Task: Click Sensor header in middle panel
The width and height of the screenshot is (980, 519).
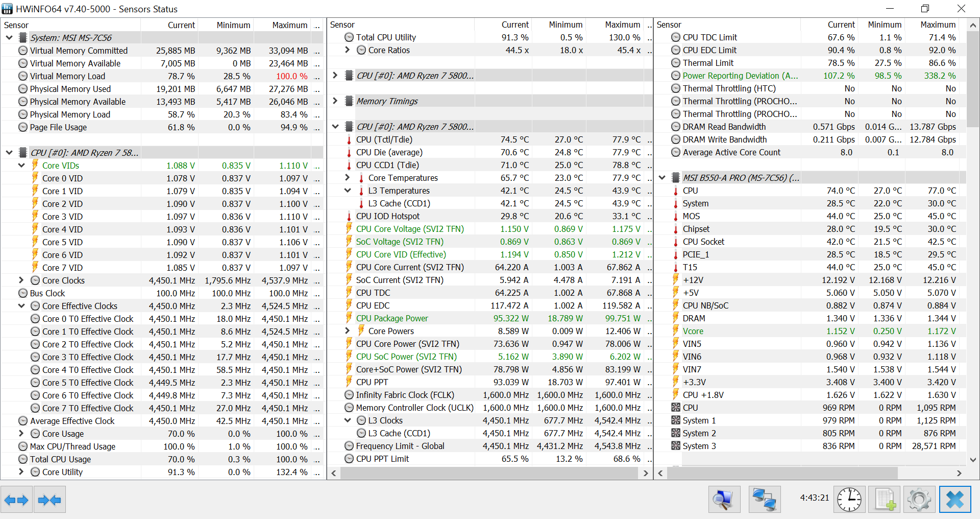Action: click(x=401, y=25)
